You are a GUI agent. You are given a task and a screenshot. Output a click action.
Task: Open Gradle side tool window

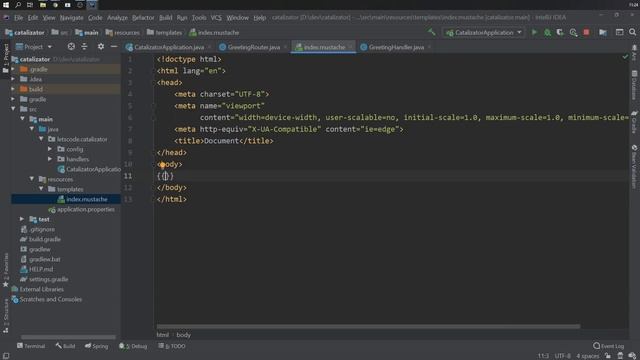pyautogui.click(x=634, y=121)
